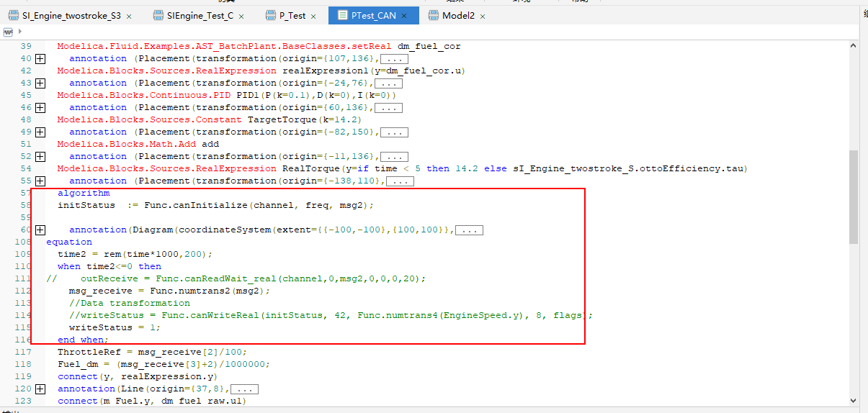The width and height of the screenshot is (868, 413).
Task: Click the model icon on SI_Engine_twostroke_S3 tab
Action: (14, 15)
